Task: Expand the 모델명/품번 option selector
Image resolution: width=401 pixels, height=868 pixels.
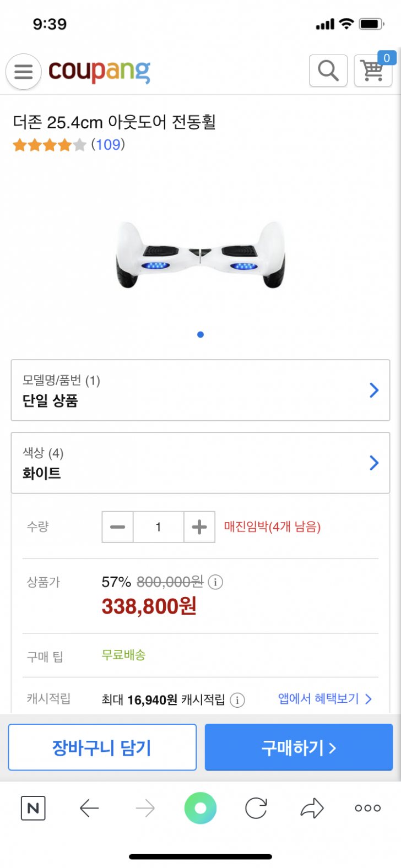Action: [x=201, y=390]
